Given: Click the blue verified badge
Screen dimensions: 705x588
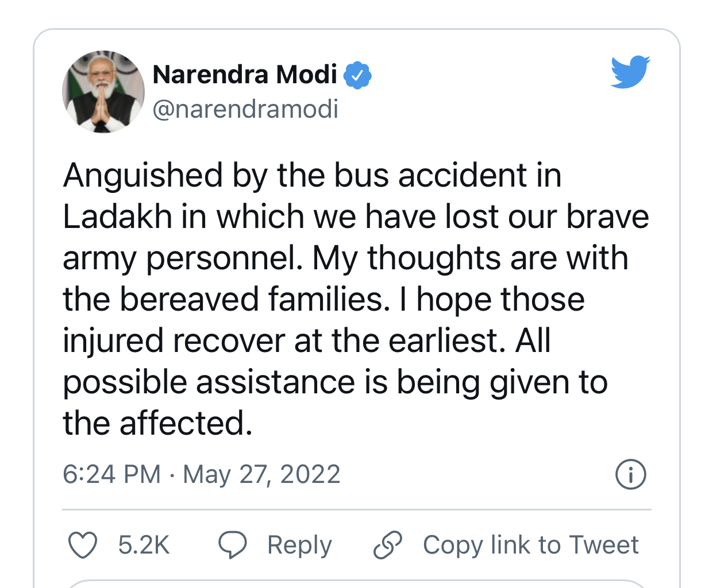Looking at the screenshot, I should [x=357, y=75].
